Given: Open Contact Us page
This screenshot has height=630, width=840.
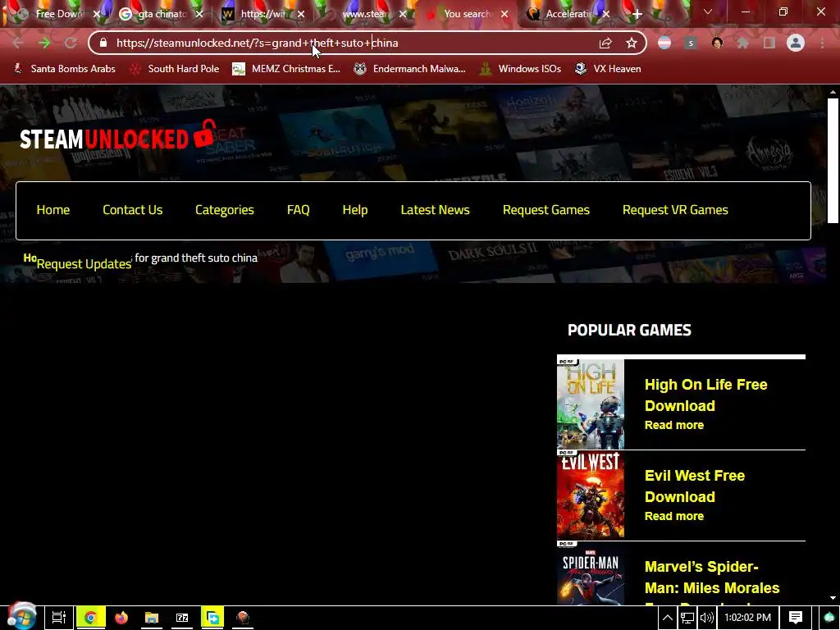Looking at the screenshot, I should 132,210.
